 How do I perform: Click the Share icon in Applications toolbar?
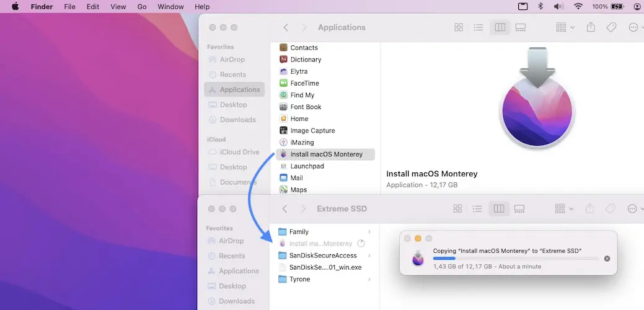click(591, 27)
